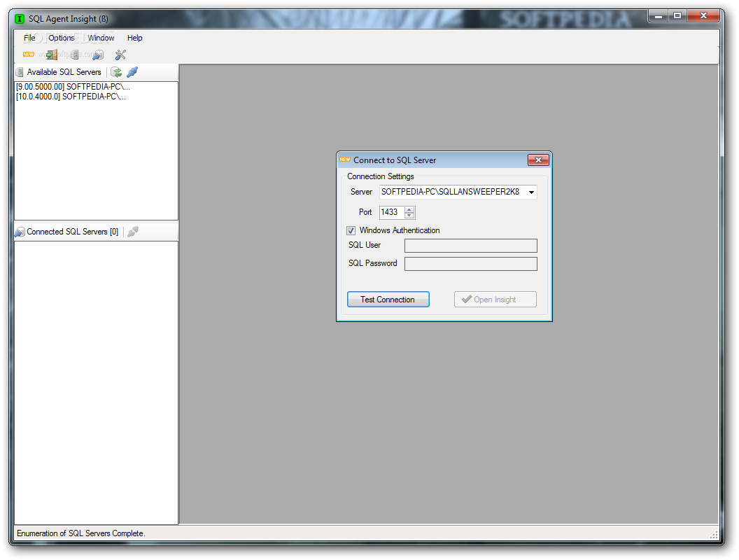The width and height of the screenshot is (739, 560).
Task: Click the Server name text SOFTPEDIA-PC\SQLLANSWEEPER2K8
Action: (x=450, y=192)
